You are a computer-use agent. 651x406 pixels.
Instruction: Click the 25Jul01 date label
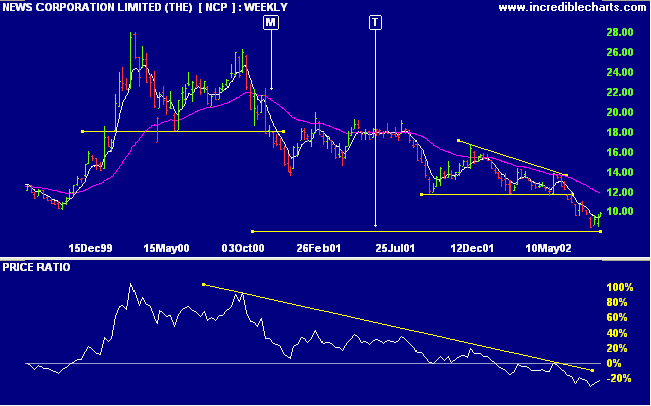point(395,248)
